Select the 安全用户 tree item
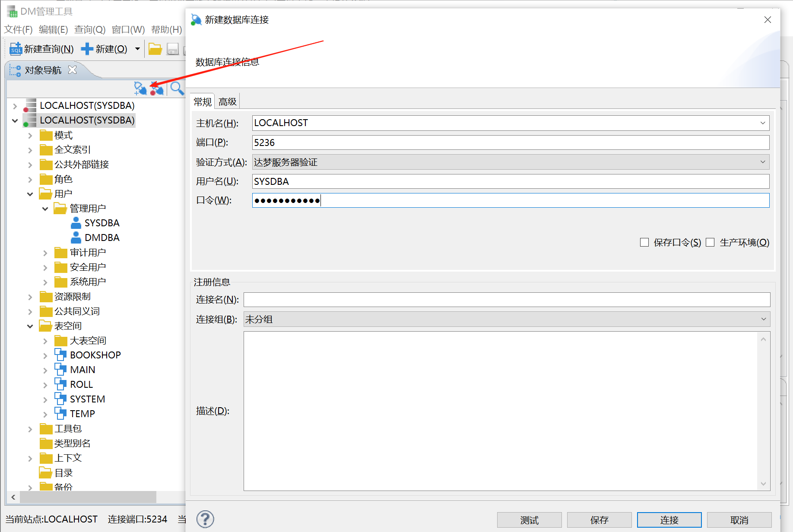The image size is (793, 532). pyautogui.click(x=88, y=267)
